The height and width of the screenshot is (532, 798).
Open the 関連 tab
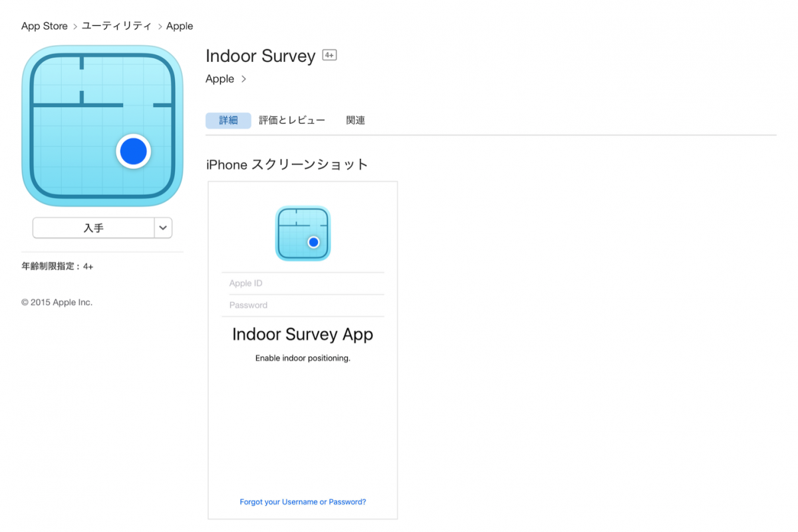(x=355, y=120)
